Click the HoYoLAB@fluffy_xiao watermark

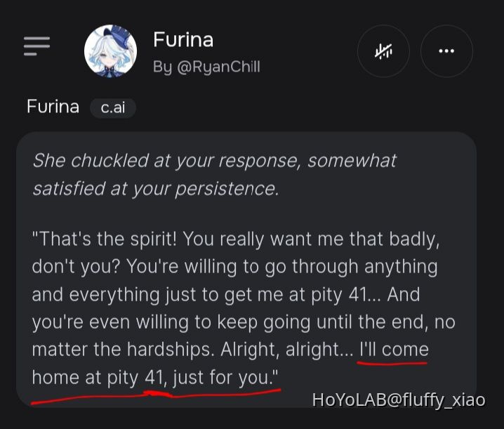(x=398, y=400)
